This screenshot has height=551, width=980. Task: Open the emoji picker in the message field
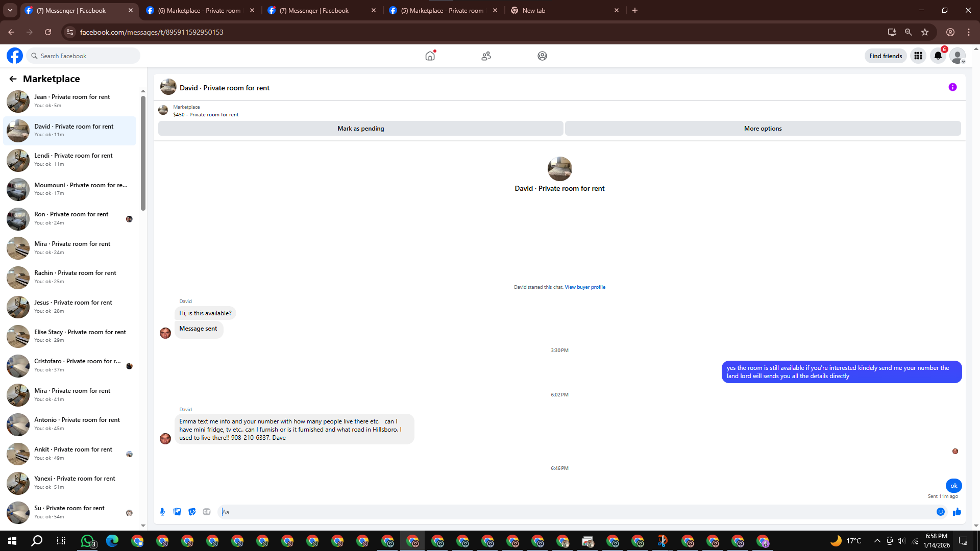pos(940,512)
